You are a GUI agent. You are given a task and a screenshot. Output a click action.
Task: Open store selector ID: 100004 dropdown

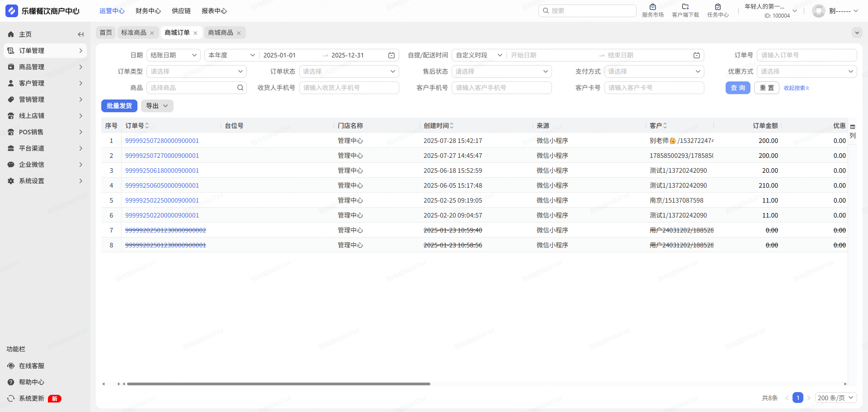tap(771, 11)
